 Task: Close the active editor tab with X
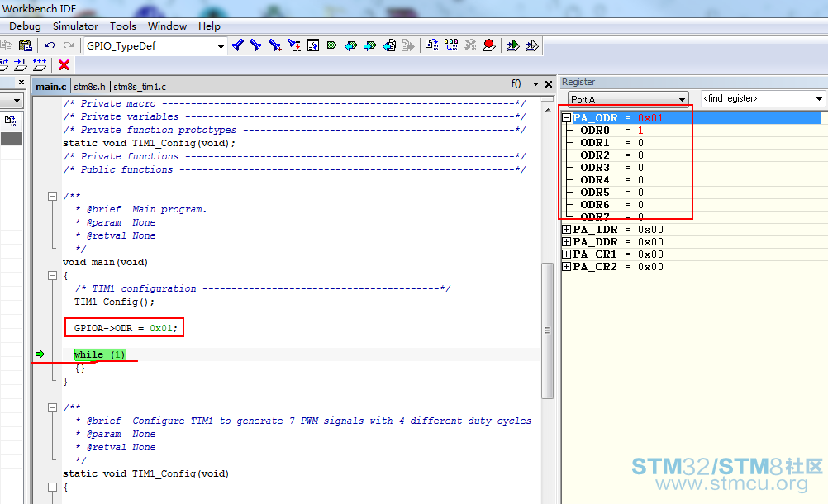[549, 84]
